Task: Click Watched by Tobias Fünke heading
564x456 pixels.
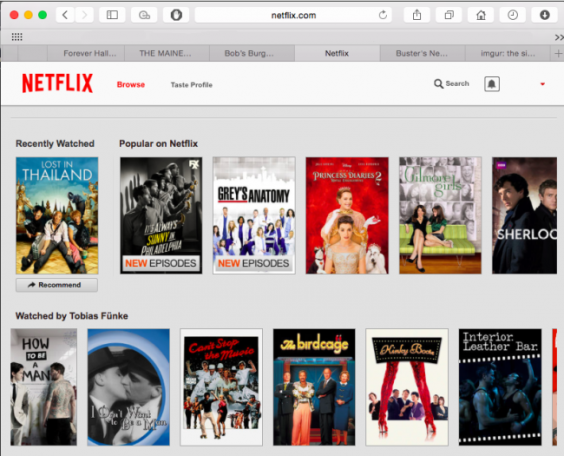Action: (72, 316)
